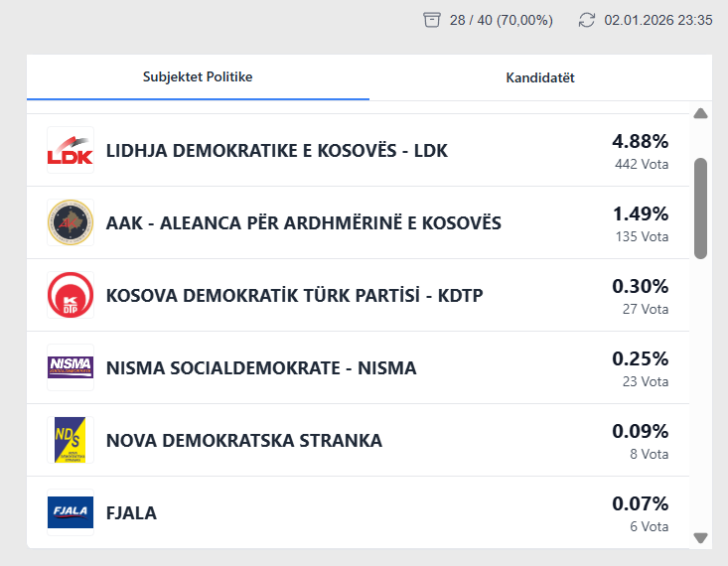Click the vertical scrollbar thumb
The image size is (728, 566).
(700, 208)
